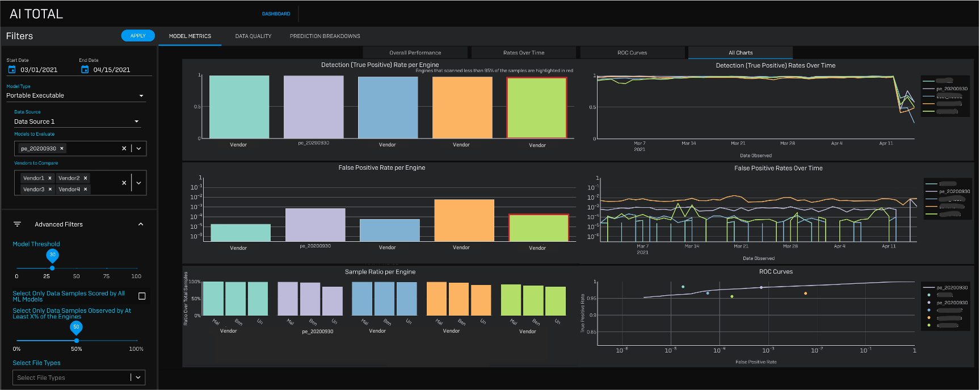Click the 75 mark on Model Threshold slider
Viewport: 980px width, 390px height.
coord(106,276)
